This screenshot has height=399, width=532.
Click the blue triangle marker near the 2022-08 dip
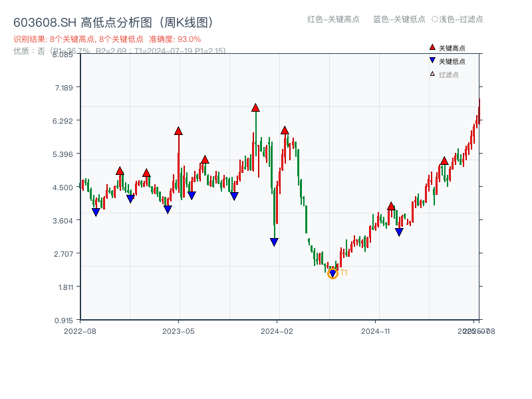pyautogui.click(x=97, y=211)
